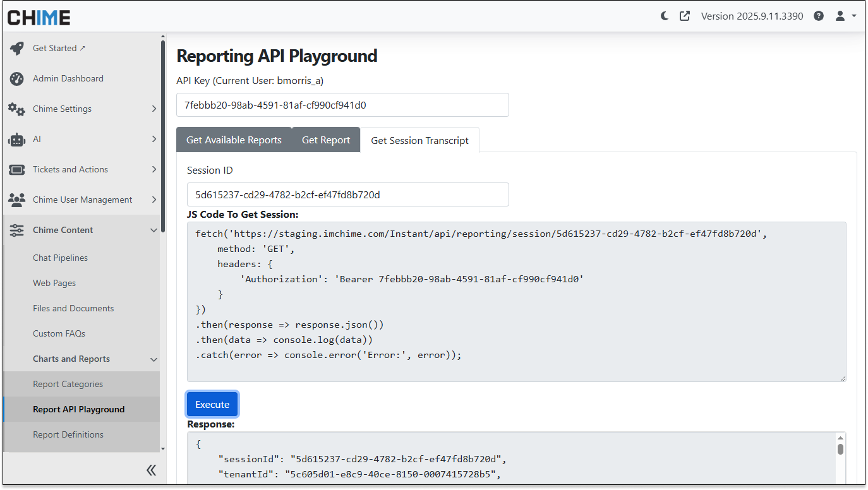This screenshot has width=868, height=490.
Task: Click Version 2025.9.11.3390 text
Action: 752,16
